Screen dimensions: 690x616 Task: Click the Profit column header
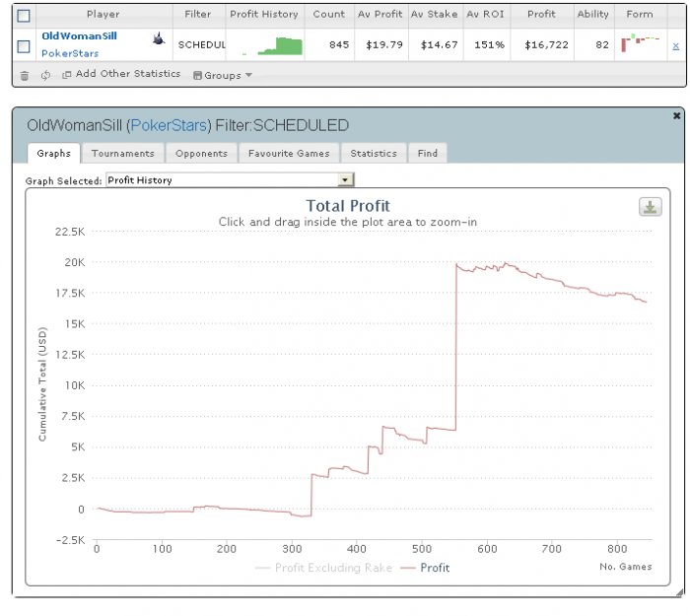pyautogui.click(x=541, y=15)
